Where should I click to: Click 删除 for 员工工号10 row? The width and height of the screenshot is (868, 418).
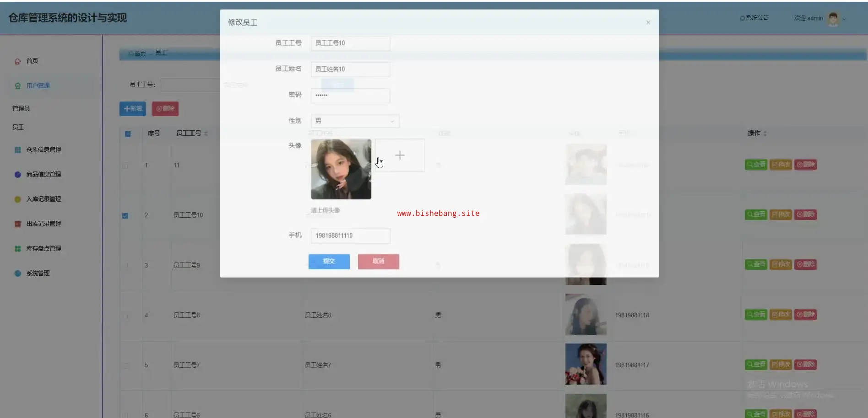805,214
